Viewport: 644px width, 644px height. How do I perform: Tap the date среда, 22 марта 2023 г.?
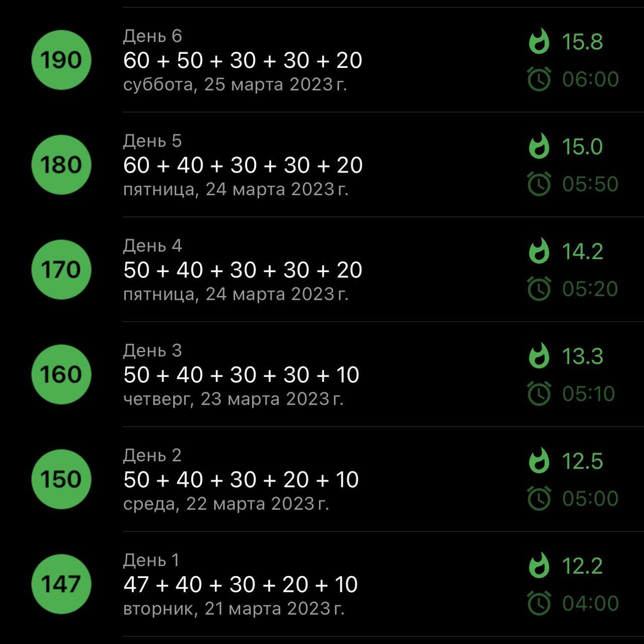pos(226,504)
